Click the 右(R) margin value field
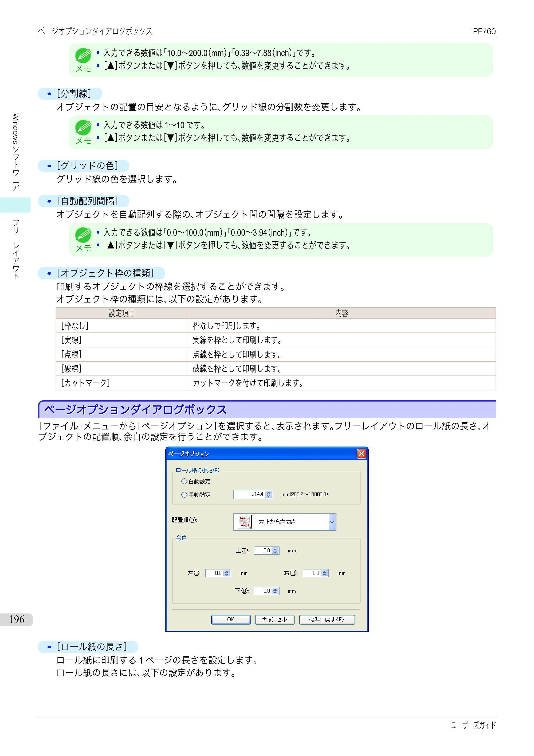Image resolution: width=534 pixels, height=756 pixels. pyautogui.click(x=312, y=573)
